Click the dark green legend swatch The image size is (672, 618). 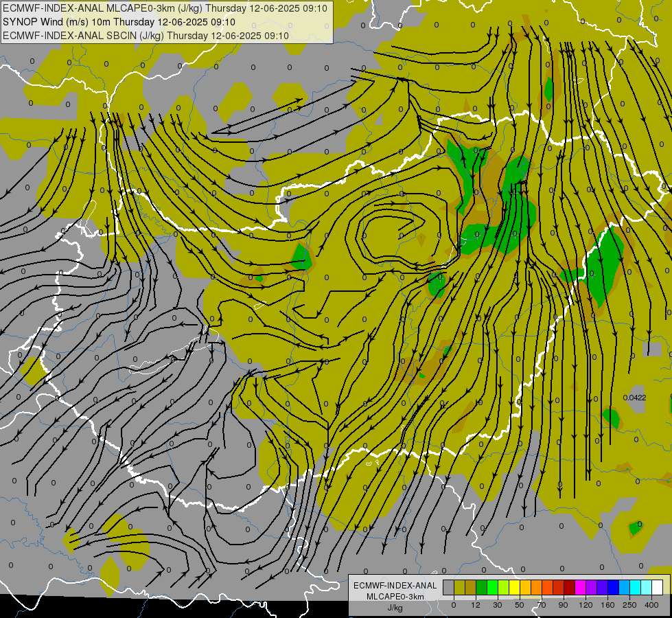[x=482, y=587]
